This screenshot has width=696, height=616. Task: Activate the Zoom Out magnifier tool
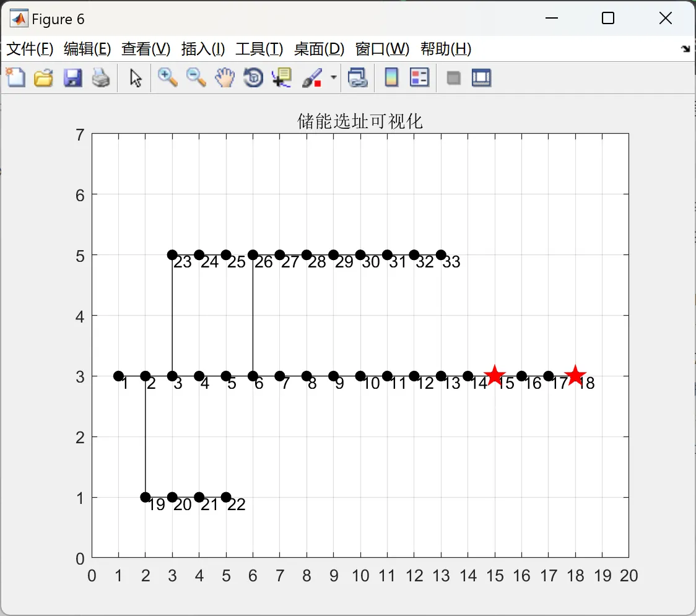(196, 78)
